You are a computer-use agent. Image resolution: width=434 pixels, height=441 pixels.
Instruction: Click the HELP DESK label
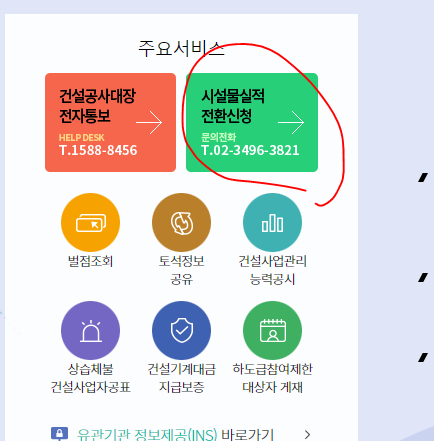click(82, 137)
